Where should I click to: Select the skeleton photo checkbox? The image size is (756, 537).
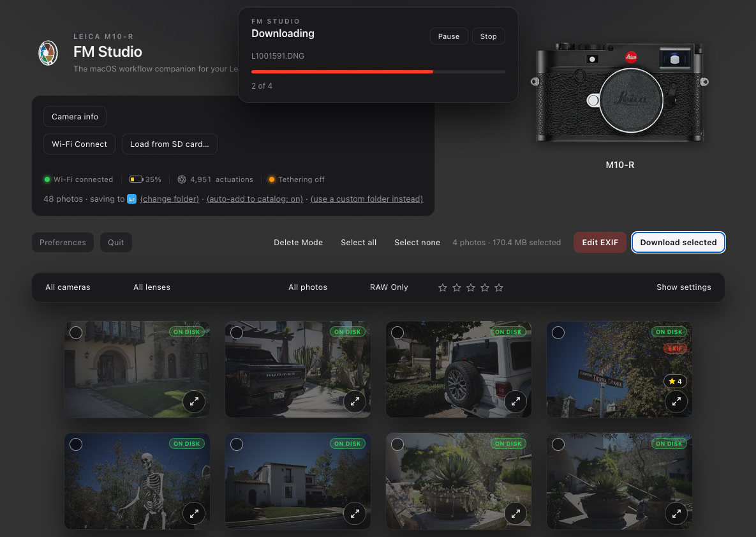pyautogui.click(x=76, y=444)
